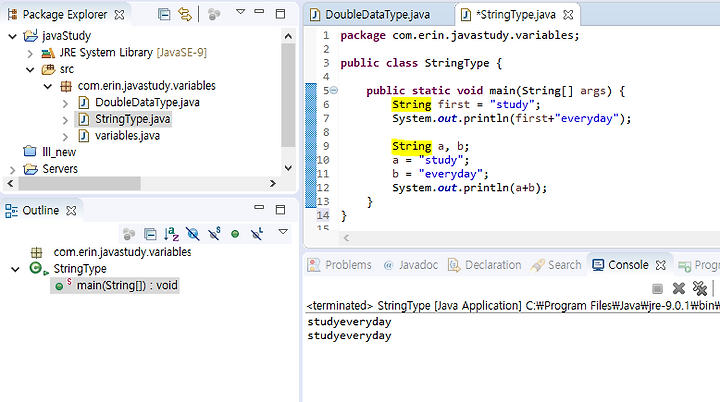Close the Console tab
The height and width of the screenshot is (402, 720).
point(661,265)
